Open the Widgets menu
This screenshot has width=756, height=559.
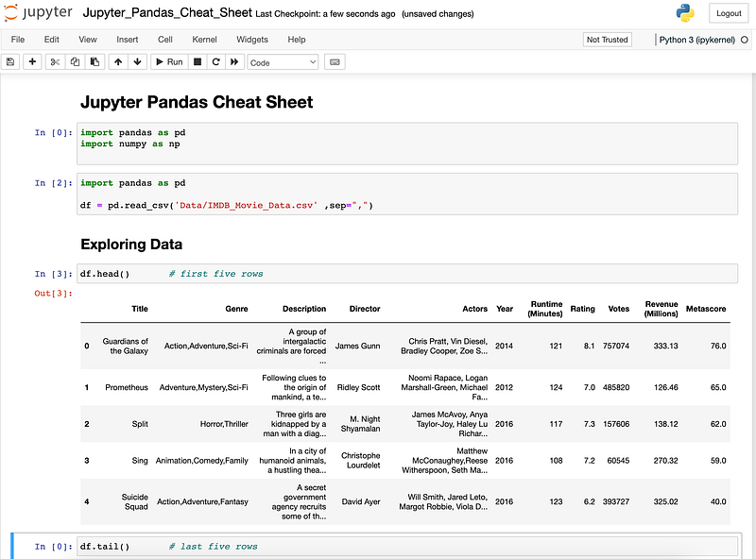[252, 40]
